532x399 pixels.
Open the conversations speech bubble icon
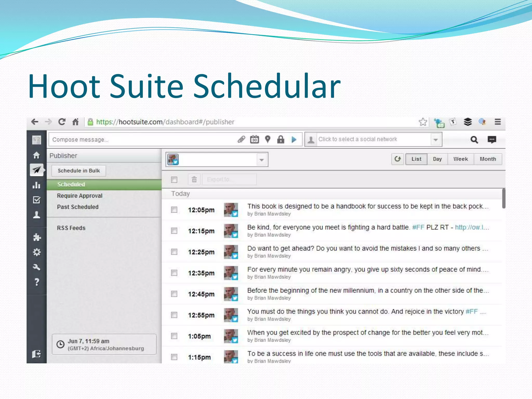(x=492, y=140)
